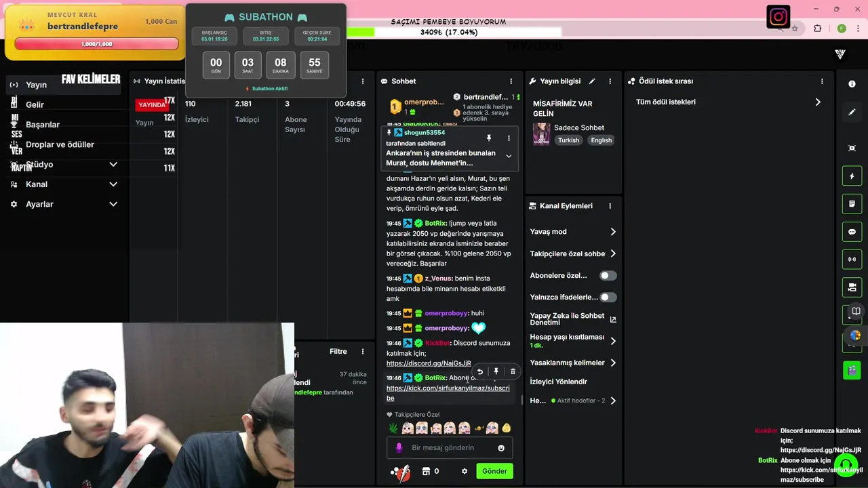Expand Stüdyo section in left navigation

click(113, 165)
